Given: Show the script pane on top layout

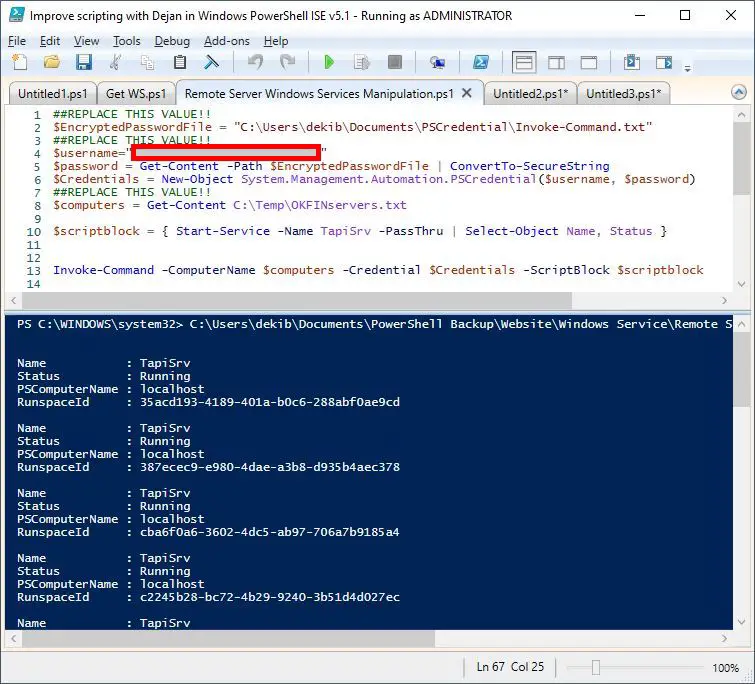Looking at the screenshot, I should tap(524, 63).
